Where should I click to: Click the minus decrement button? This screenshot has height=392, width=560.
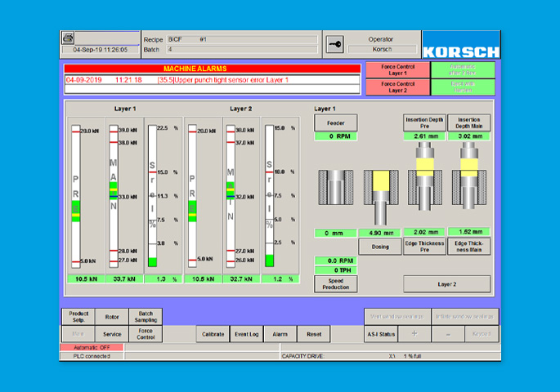[x=448, y=334]
